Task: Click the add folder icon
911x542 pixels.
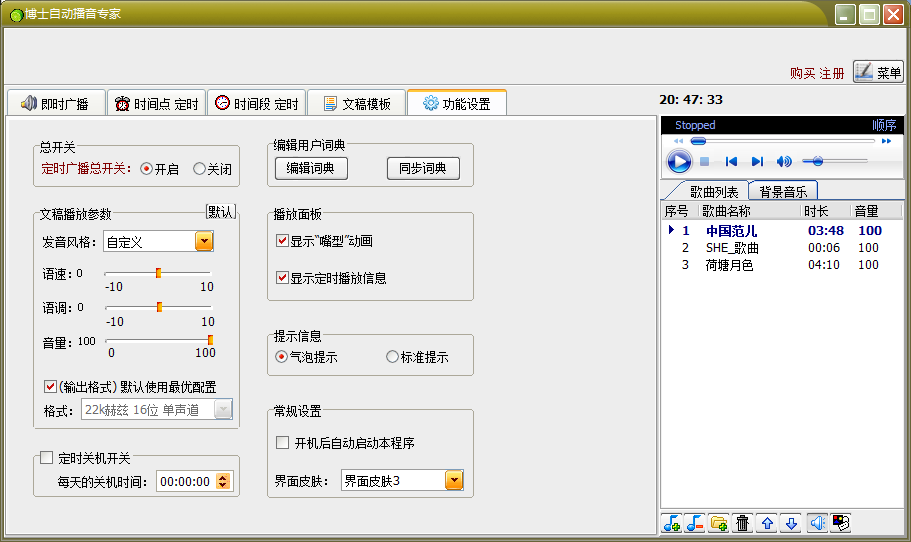Action: 719,523
